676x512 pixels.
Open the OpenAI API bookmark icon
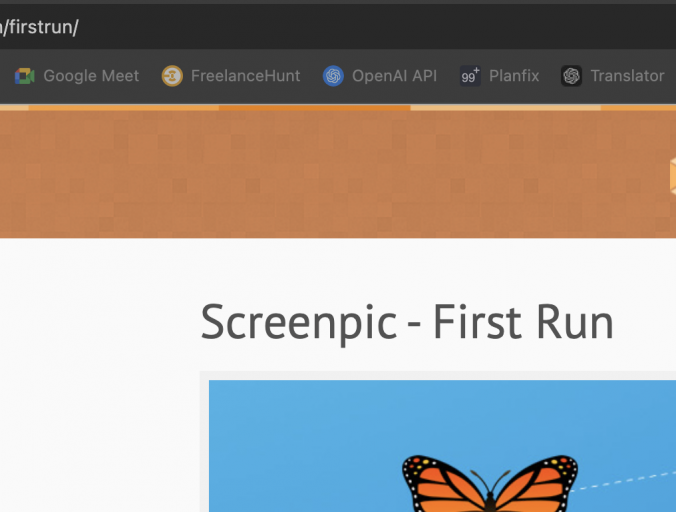click(333, 76)
